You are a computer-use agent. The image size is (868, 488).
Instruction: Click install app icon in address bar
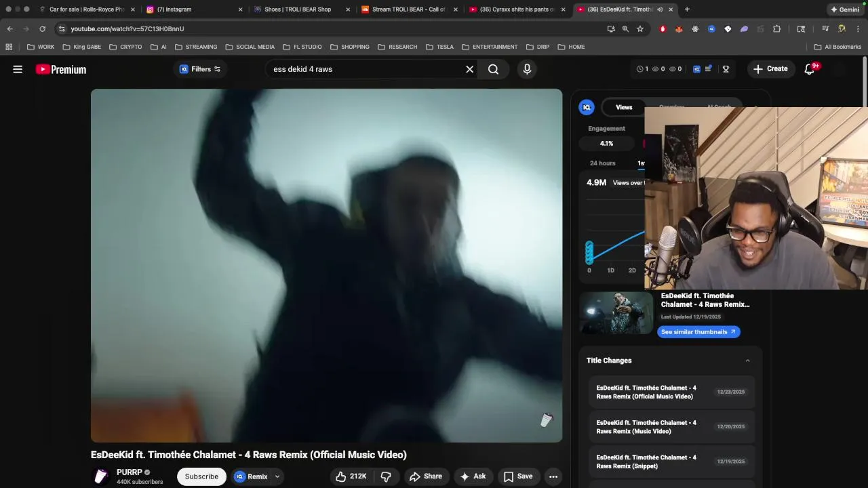(x=611, y=29)
